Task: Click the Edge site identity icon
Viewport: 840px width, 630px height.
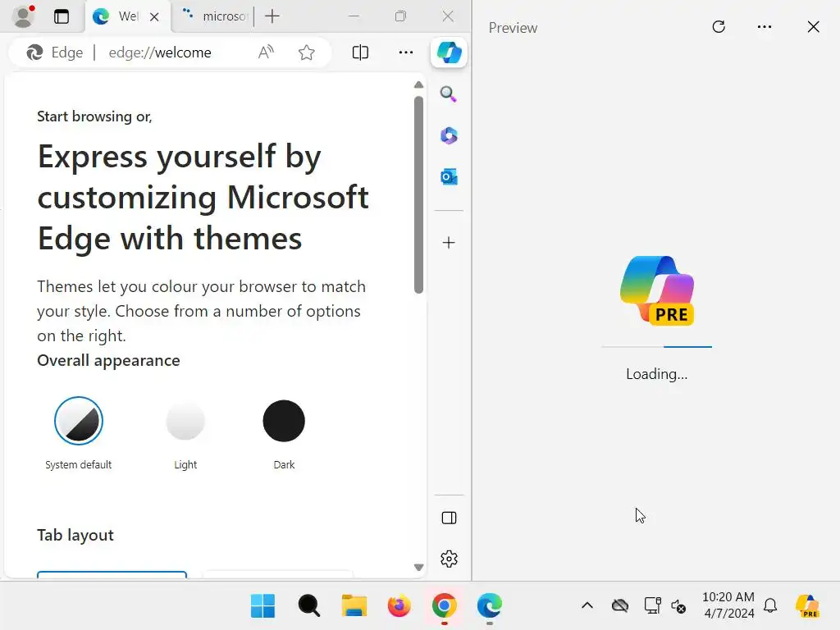Action: point(55,52)
